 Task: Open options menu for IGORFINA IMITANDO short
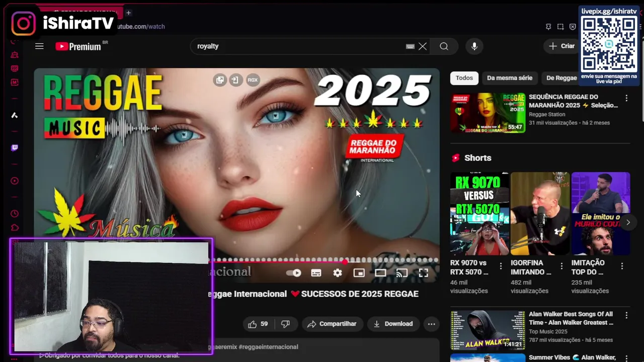(x=561, y=266)
